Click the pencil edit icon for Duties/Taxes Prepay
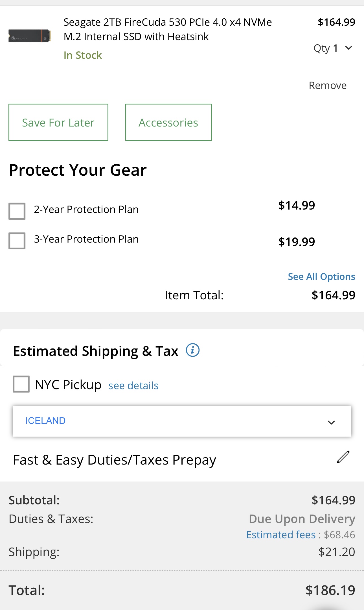364x610 pixels. point(343,457)
